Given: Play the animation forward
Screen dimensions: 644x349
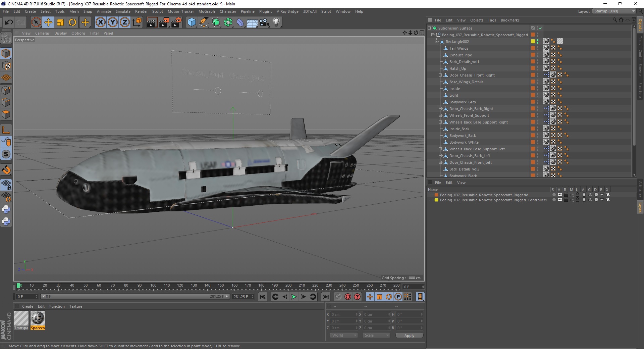Looking at the screenshot, I should 294,297.
